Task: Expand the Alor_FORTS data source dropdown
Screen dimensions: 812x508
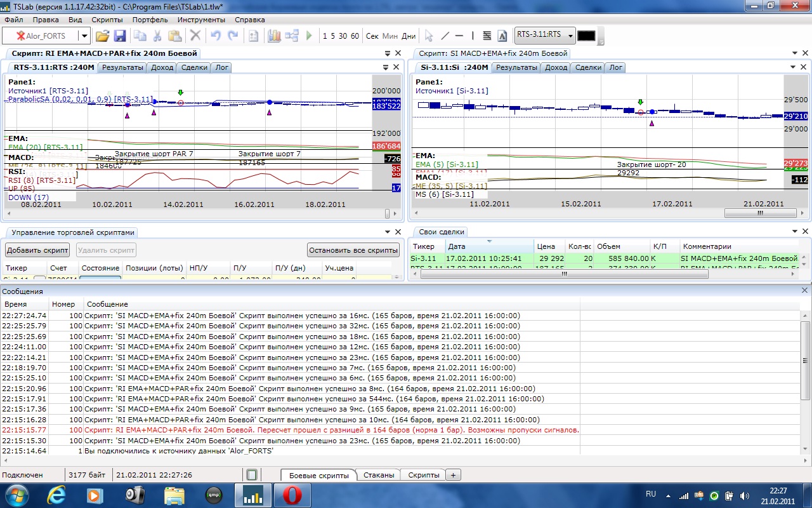Action: click(83, 36)
